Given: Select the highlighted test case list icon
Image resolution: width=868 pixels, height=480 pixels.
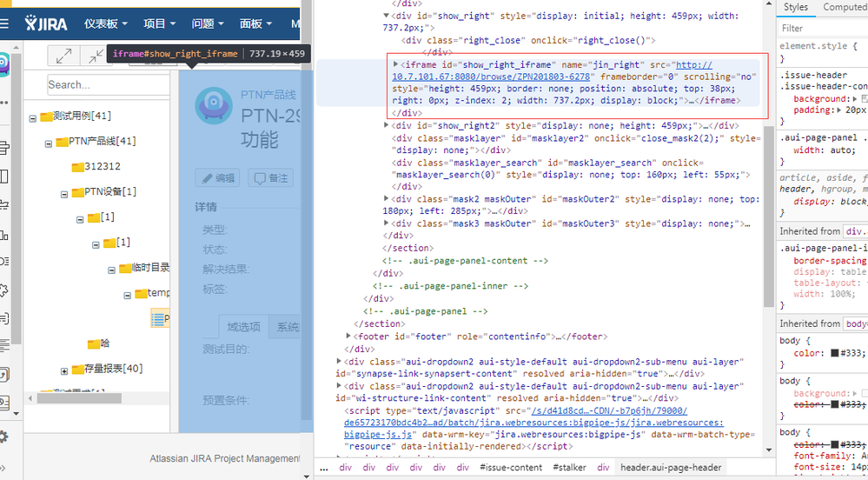Looking at the screenshot, I should tap(158, 319).
